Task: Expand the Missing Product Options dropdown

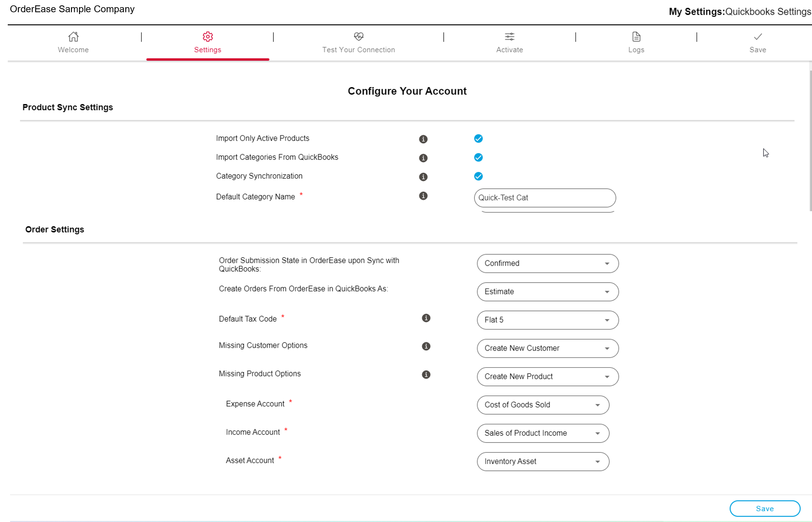Action: pyautogui.click(x=607, y=376)
